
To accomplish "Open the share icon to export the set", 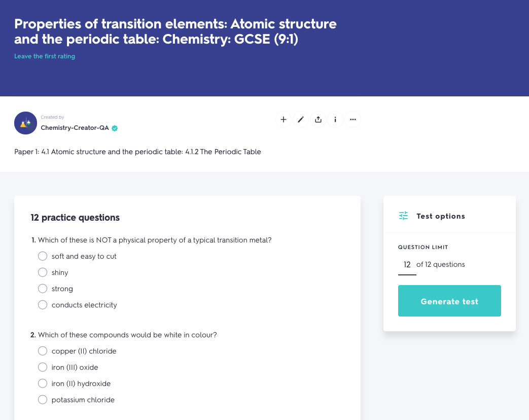I will point(318,119).
